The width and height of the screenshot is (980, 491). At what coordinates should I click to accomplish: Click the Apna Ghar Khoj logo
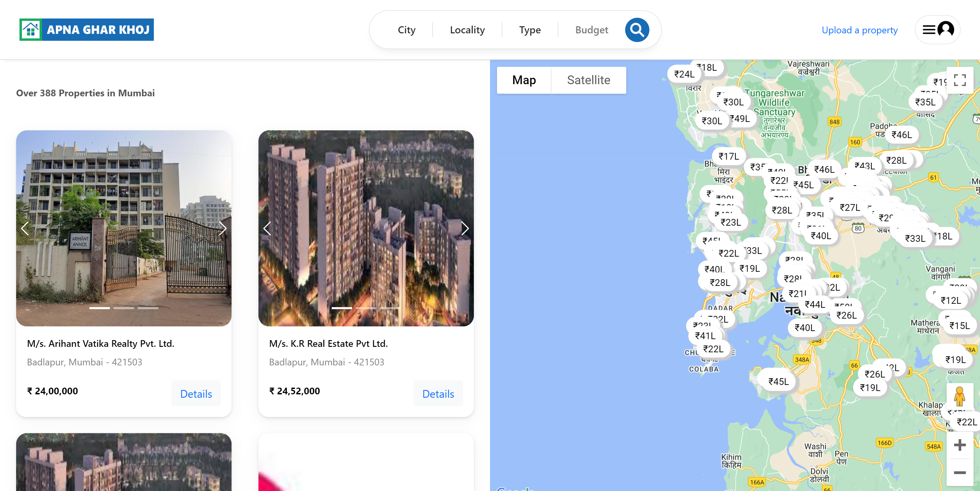(x=87, y=30)
